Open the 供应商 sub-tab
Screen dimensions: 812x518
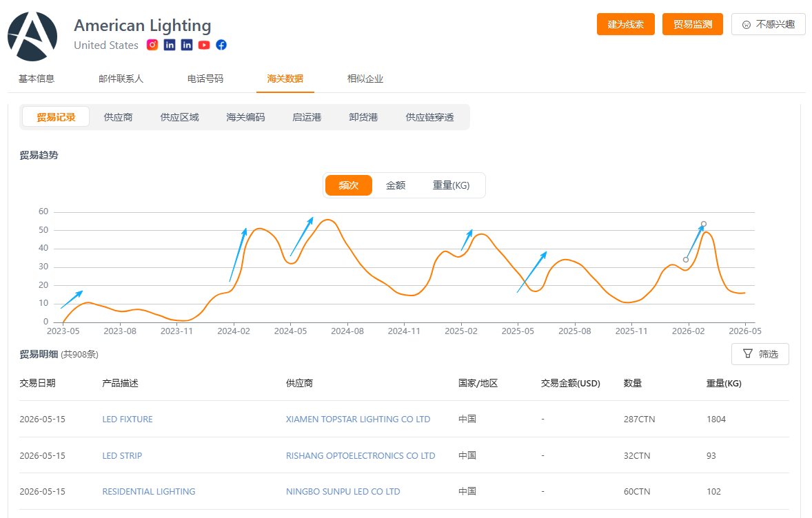(x=118, y=118)
